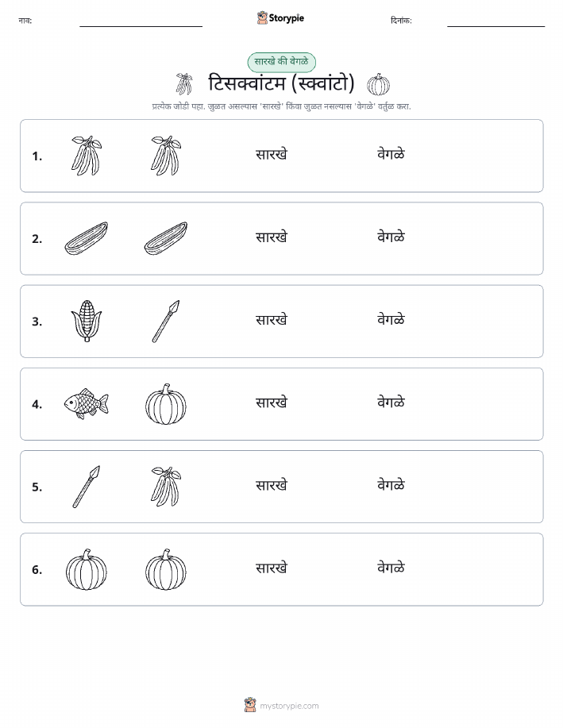Image resolution: width=563 pixels, height=728 pixels.
Task: Click the corn cob picture in row 3
Action: coord(87,321)
